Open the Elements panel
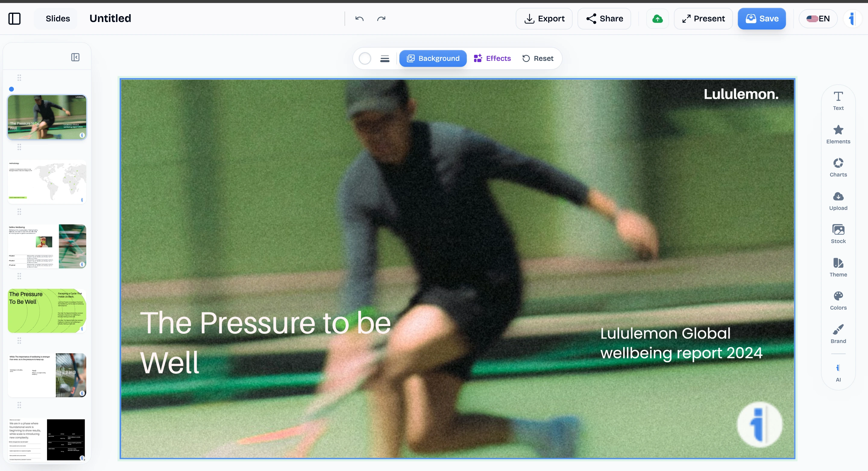 (838, 134)
